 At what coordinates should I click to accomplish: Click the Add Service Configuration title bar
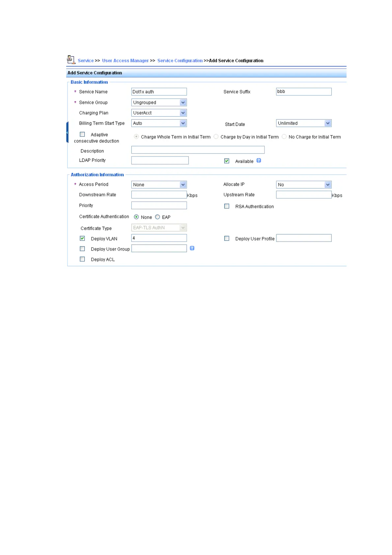(206, 73)
